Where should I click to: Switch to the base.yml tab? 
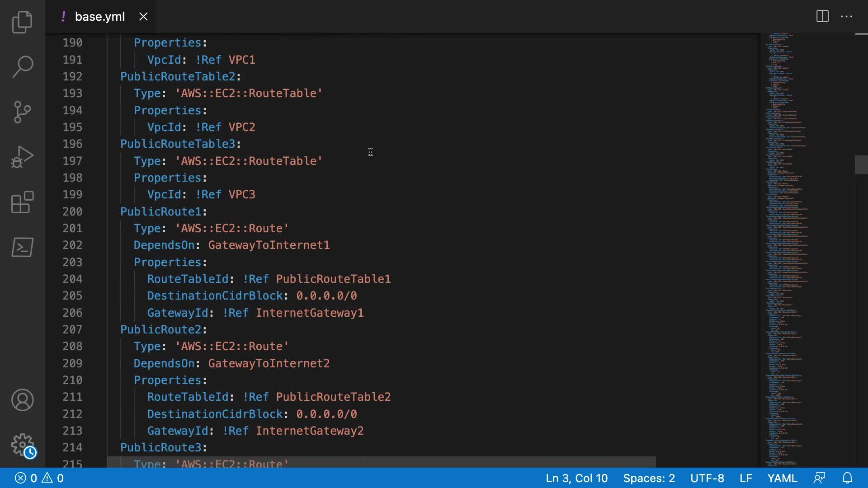pyautogui.click(x=99, y=17)
